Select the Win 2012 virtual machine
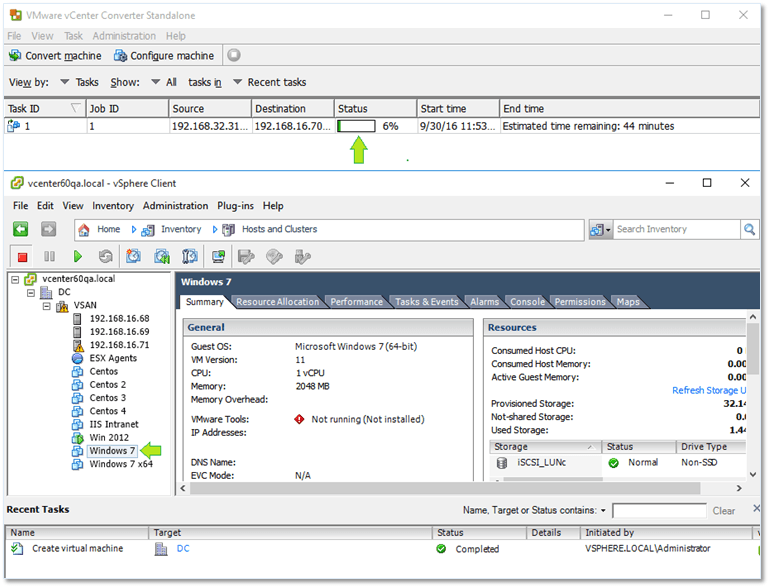 [109, 438]
